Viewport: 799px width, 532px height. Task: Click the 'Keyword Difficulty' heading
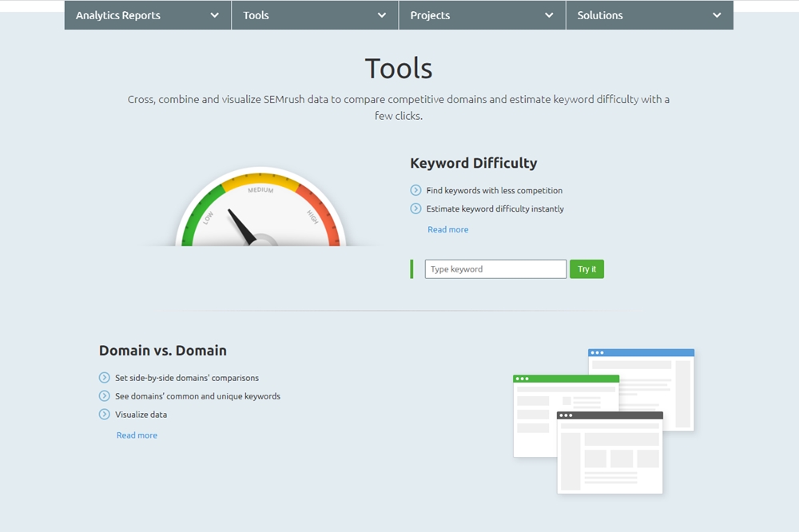click(473, 163)
